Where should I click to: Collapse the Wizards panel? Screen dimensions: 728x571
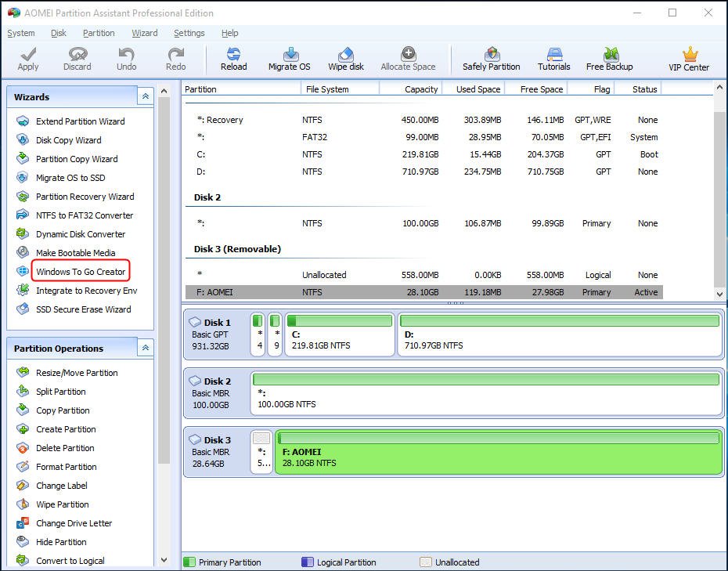[x=145, y=97]
